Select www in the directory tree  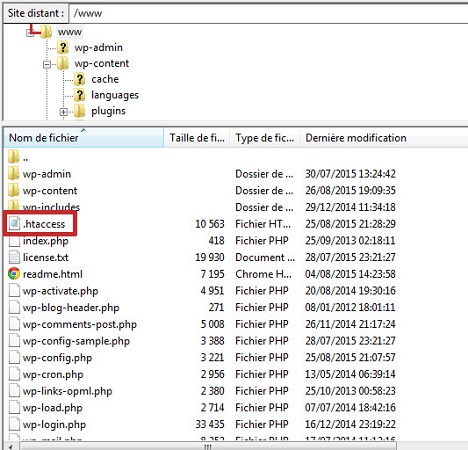pos(70,32)
